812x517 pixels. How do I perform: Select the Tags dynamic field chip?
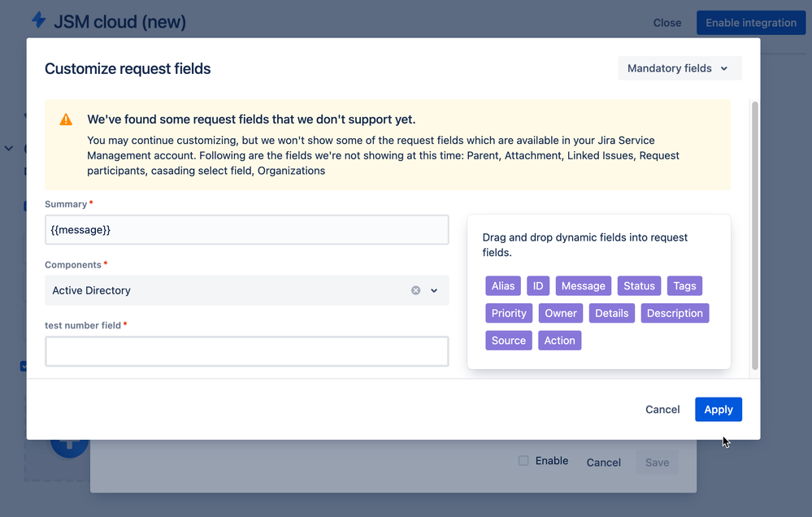(x=684, y=286)
